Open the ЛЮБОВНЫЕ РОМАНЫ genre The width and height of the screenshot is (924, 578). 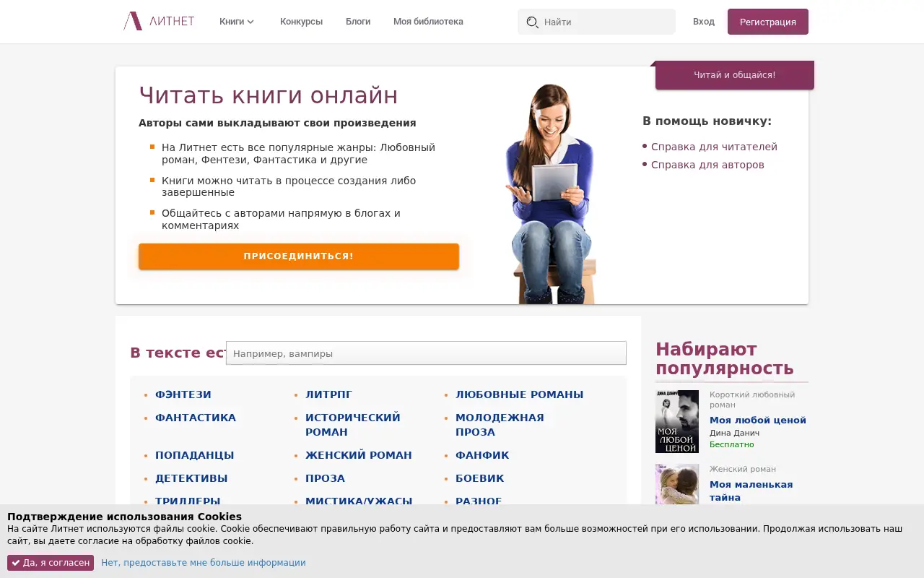coord(519,394)
